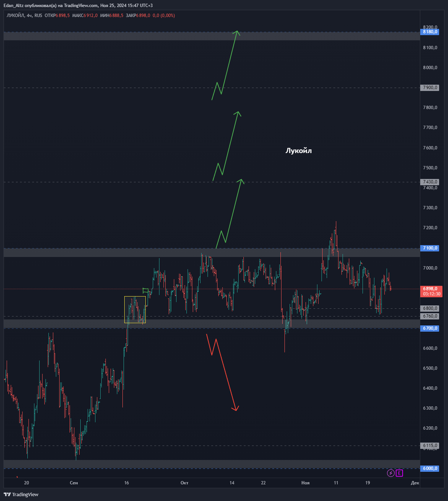Select the 7900,0 grey price label

pyautogui.click(x=430, y=88)
